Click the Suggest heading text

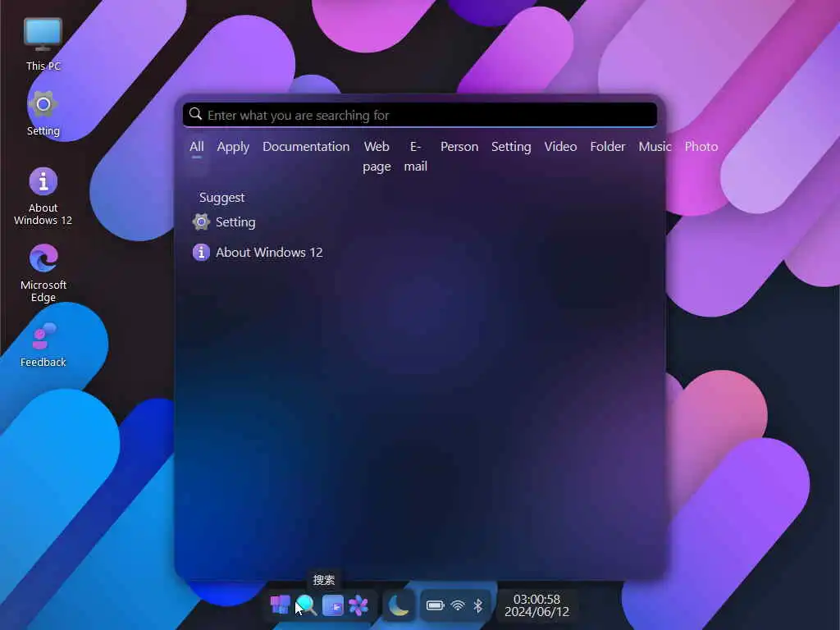[x=221, y=197]
